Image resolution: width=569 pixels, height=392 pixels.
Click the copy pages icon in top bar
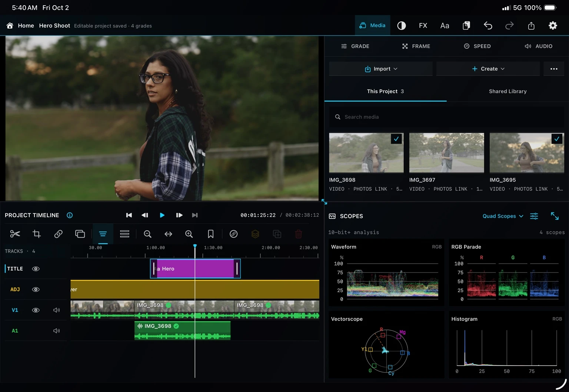[466, 26]
